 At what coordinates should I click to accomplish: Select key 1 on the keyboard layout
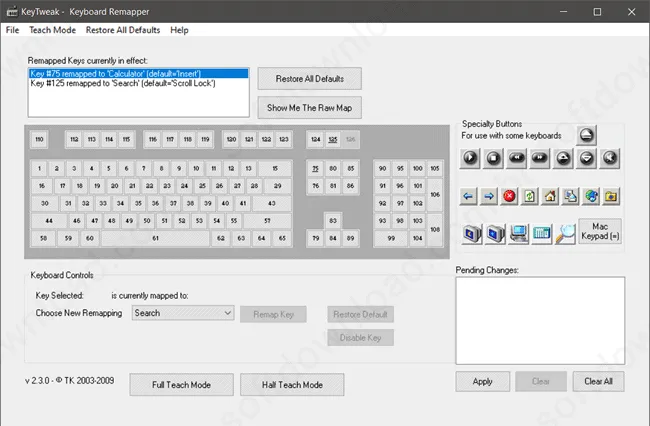39,169
